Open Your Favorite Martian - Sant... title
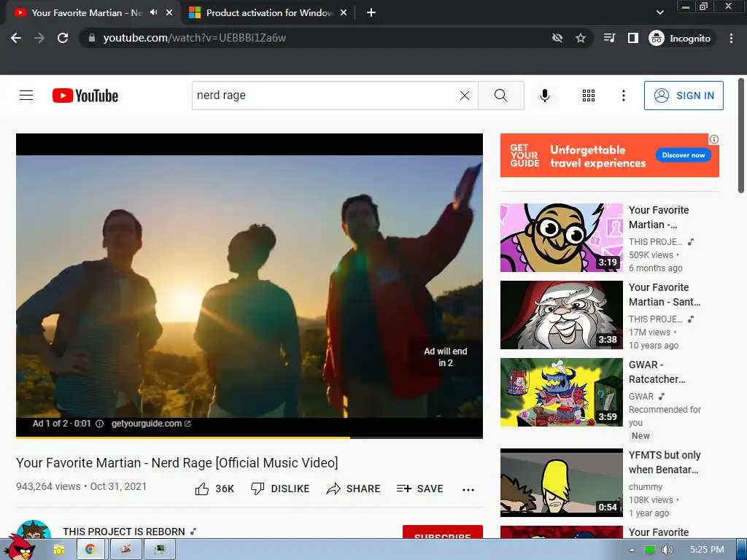The height and width of the screenshot is (560, 747). pos(665,295)
